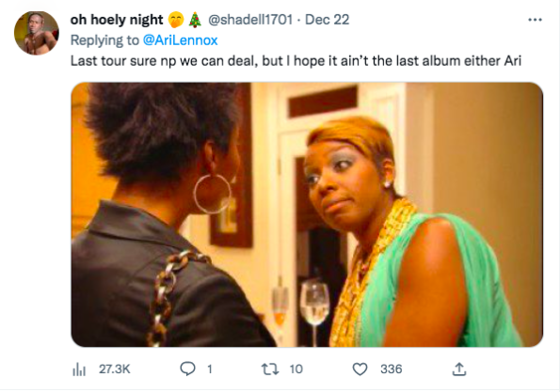Open the tweet via Dec 22 timestamp
The image size is (560, 392).
coord(327,20)
